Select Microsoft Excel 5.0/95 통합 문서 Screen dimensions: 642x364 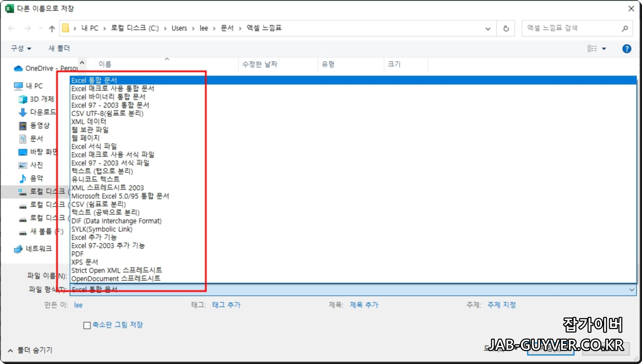(353, 196)
